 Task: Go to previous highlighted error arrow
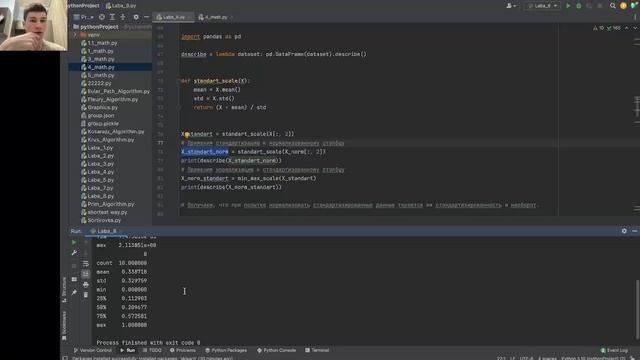tap(627, 28)
